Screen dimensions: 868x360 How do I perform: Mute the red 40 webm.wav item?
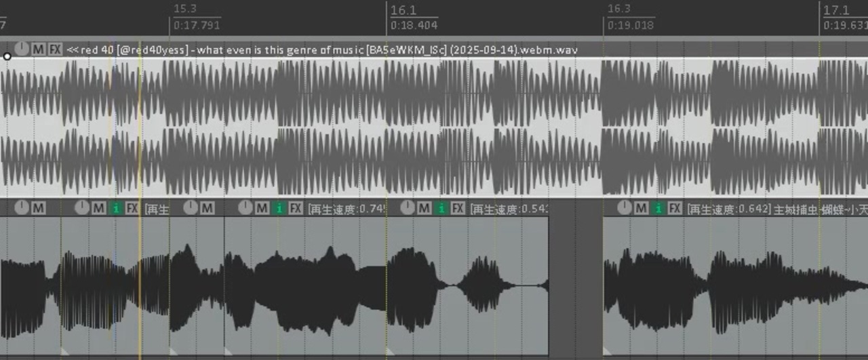pyautogui.click(x=39, y=49)
